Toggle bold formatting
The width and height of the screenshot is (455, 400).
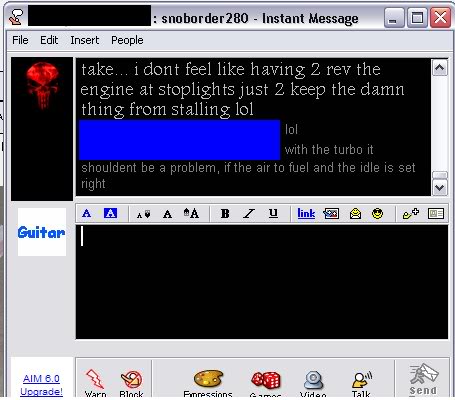pos(225,214)
